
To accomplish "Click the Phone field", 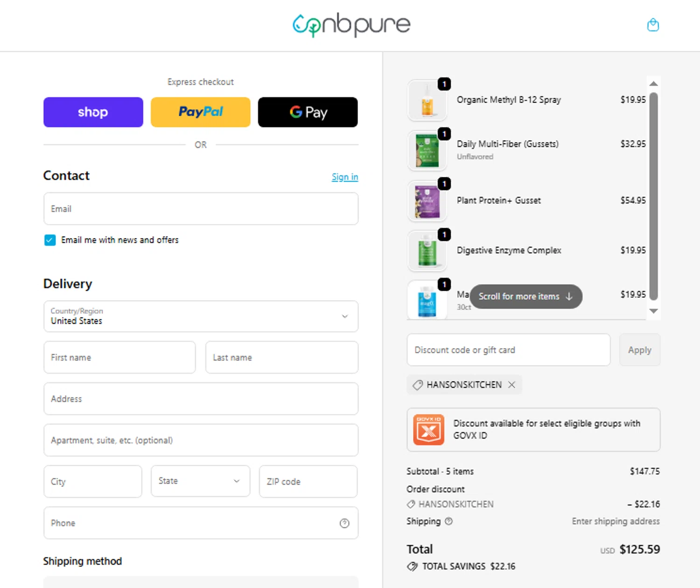I will click(x=201, y=523).
